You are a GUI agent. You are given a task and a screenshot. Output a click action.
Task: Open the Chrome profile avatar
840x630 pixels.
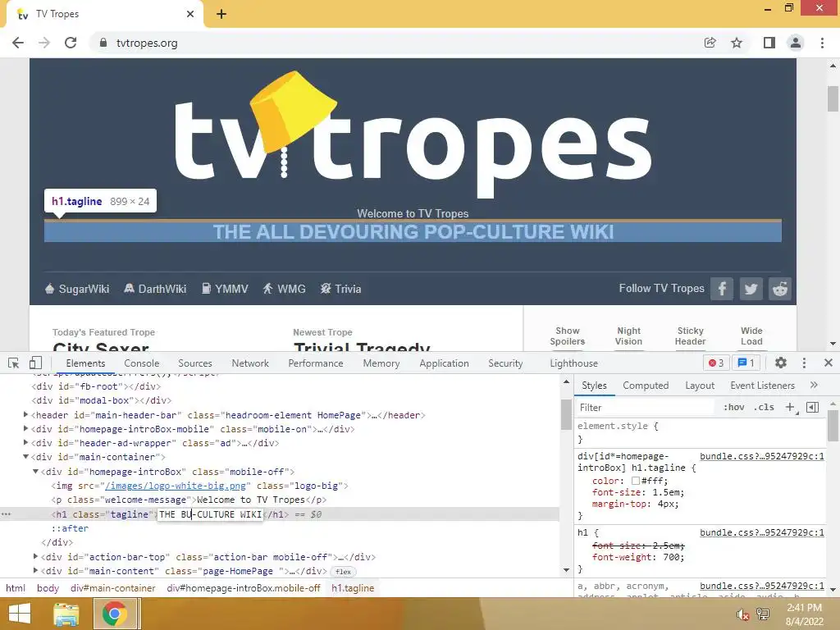pos(796,43)
